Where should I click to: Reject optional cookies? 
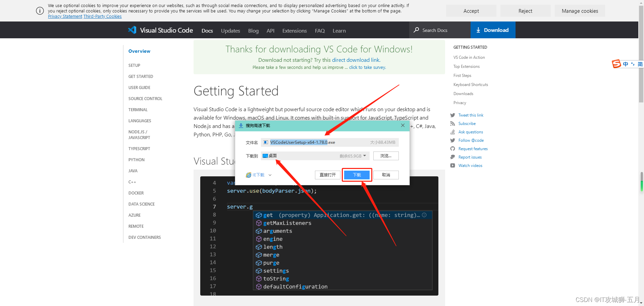click(525, 11)
